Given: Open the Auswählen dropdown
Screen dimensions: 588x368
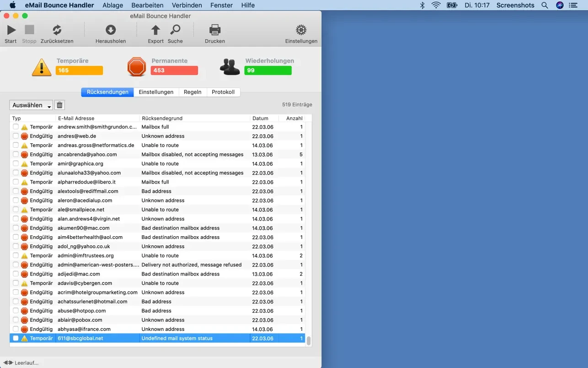Looking at the screenshot, I should [x=31, y=105].
